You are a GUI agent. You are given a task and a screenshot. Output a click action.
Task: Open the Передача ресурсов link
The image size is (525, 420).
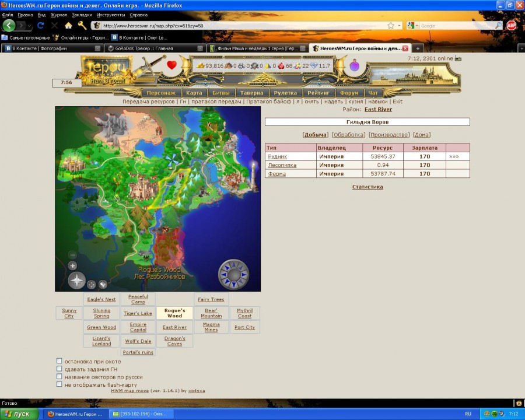point(148,101)
